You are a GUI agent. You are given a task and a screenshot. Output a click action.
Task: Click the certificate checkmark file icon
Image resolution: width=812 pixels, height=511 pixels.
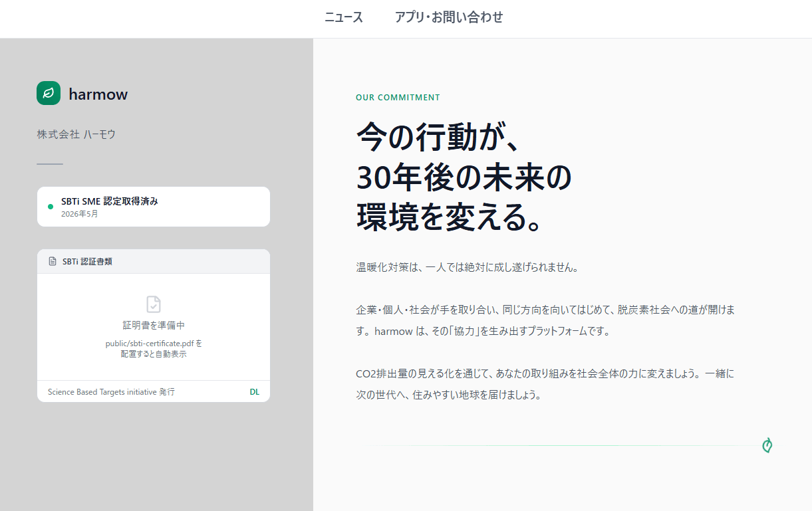pyautogui.click(x=154, y=304)
